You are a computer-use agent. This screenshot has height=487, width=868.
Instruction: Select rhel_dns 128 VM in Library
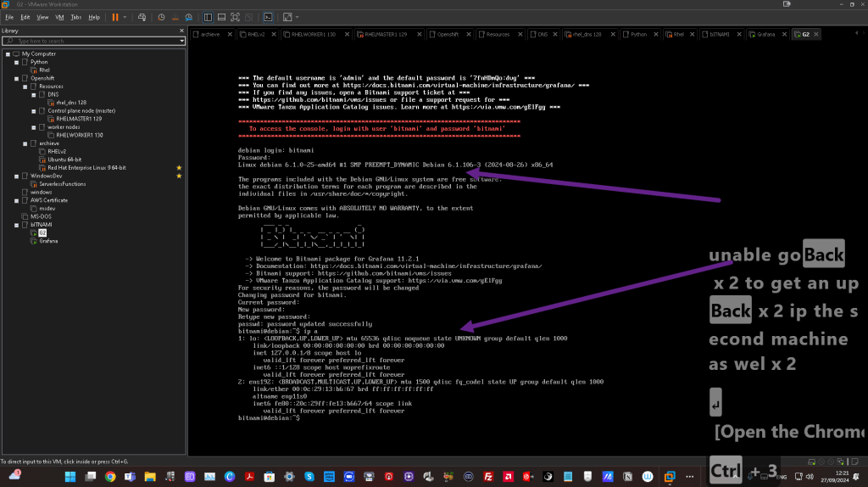point(71,103)
